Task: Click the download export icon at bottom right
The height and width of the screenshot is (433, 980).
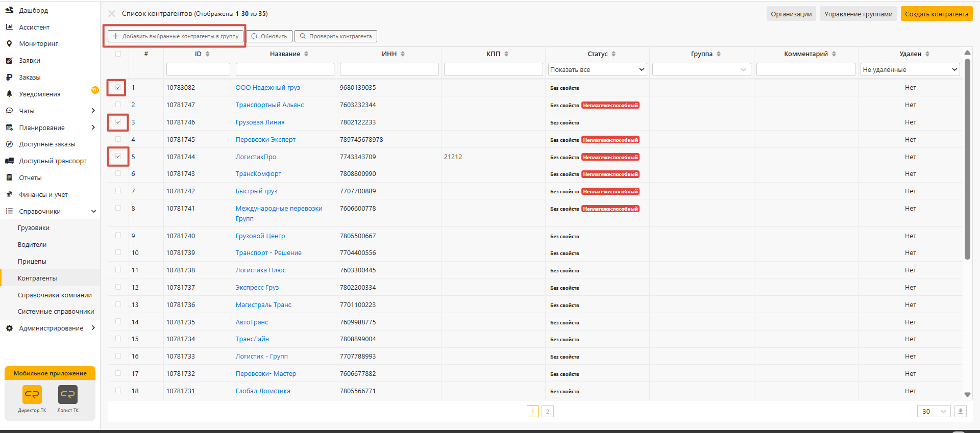Action: tap(960, 412)
